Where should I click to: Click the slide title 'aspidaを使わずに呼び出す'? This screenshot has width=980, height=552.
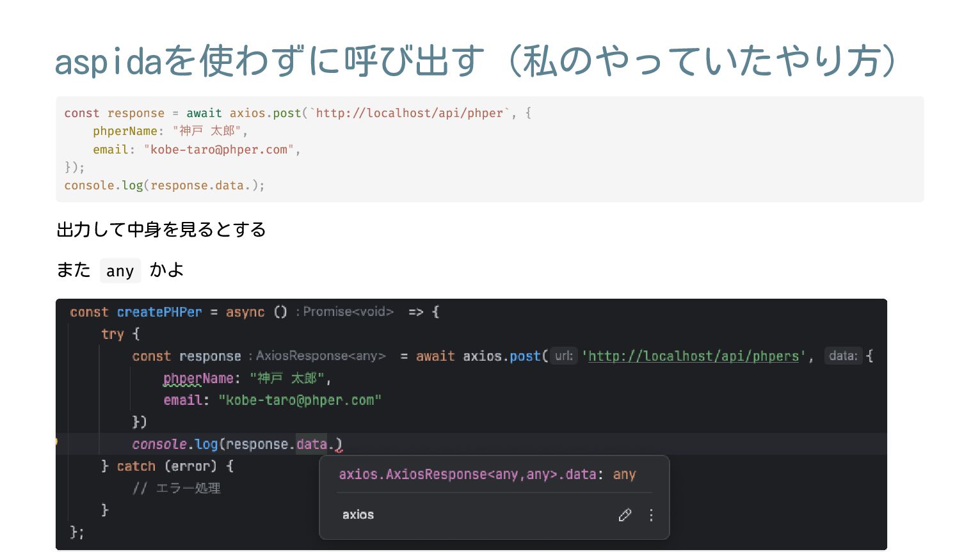269,61
